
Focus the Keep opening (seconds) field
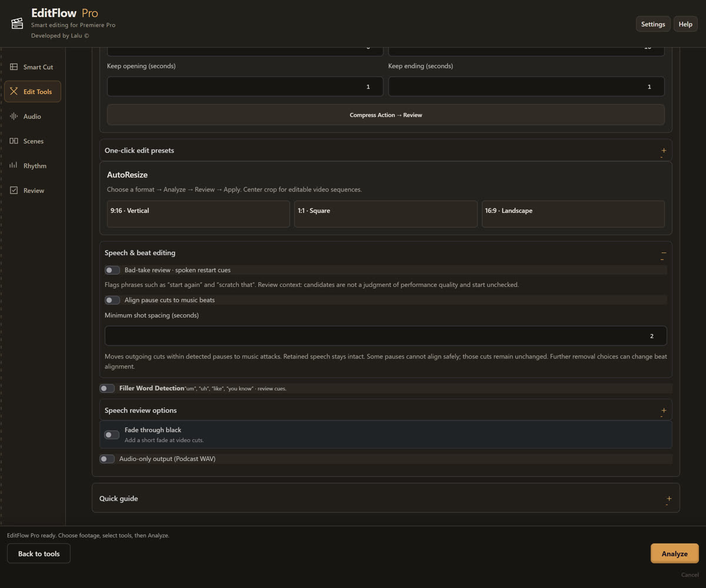coord(245,86)
